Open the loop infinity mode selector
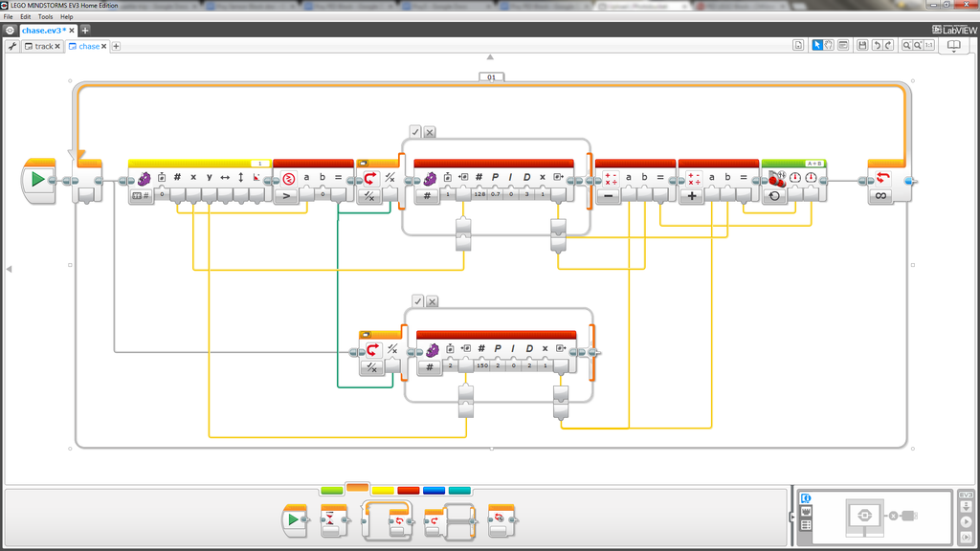The image size is (980, 551). tap(882, 196)
